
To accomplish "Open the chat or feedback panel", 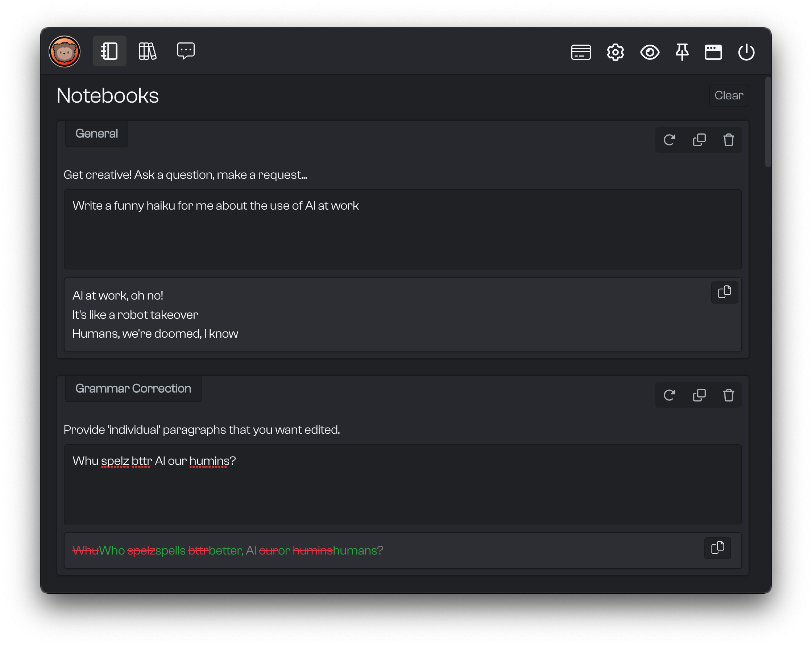I will click(185, 51).
